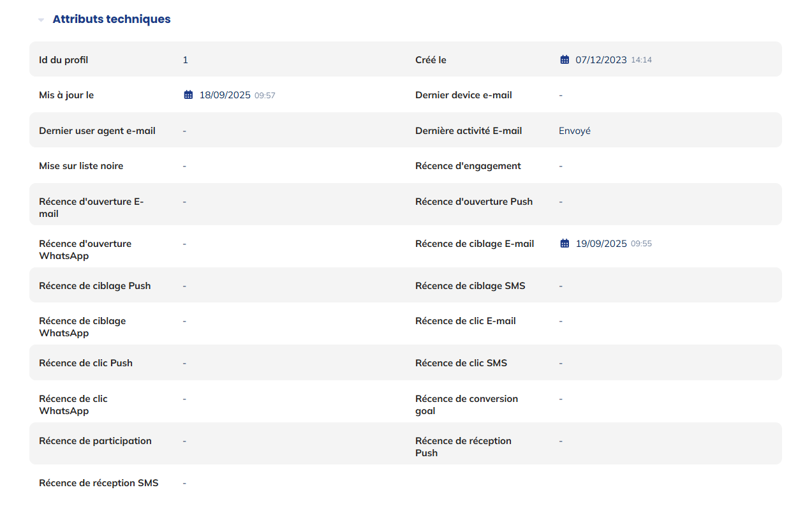Viewport: 812px width, 520px height.
Task: Click the Récence de participation label
Action: (x=95, y=441)
